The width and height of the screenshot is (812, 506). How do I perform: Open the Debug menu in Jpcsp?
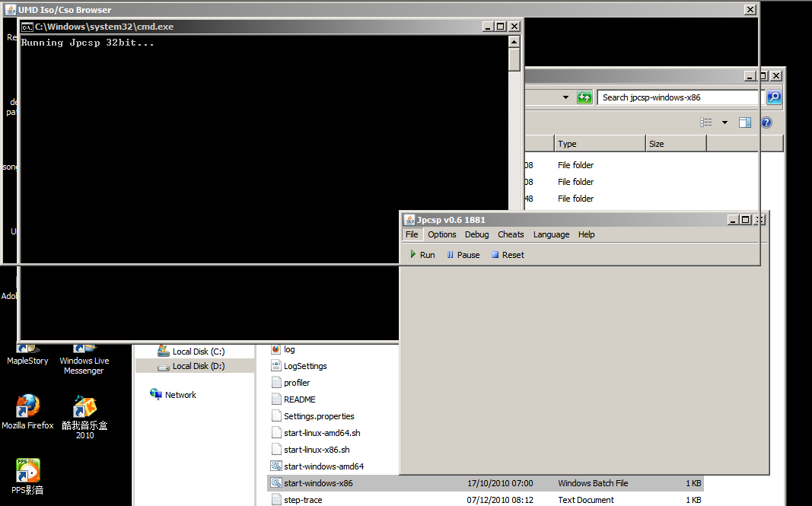(x=476, y=234)
